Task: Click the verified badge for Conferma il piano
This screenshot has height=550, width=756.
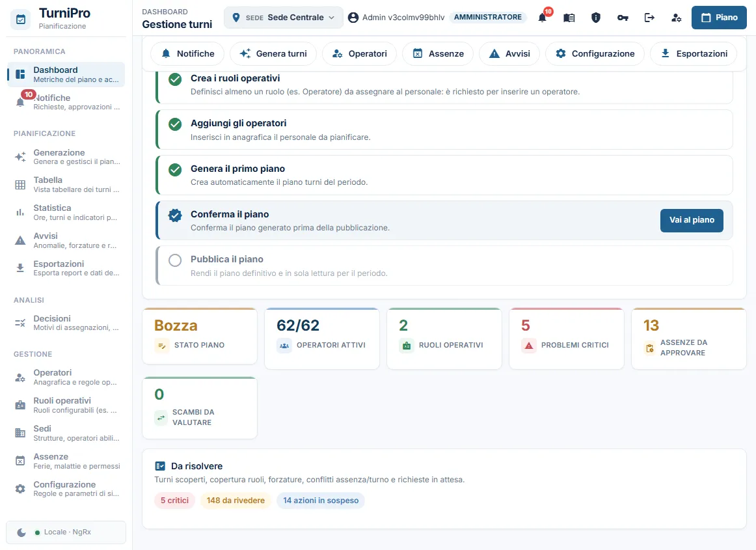Action: coord(175,215)
